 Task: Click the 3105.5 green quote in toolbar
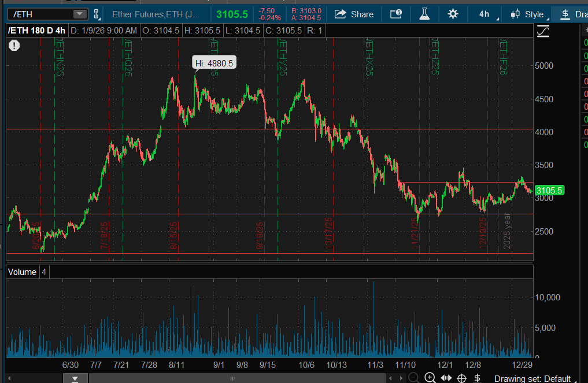pyautogui.click(x=232, y=14)
